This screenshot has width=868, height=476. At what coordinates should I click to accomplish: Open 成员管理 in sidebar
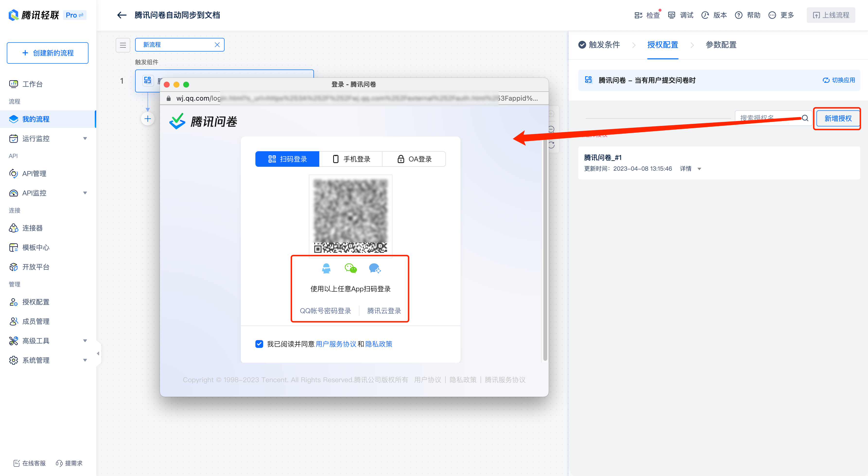tap(29, 321)
